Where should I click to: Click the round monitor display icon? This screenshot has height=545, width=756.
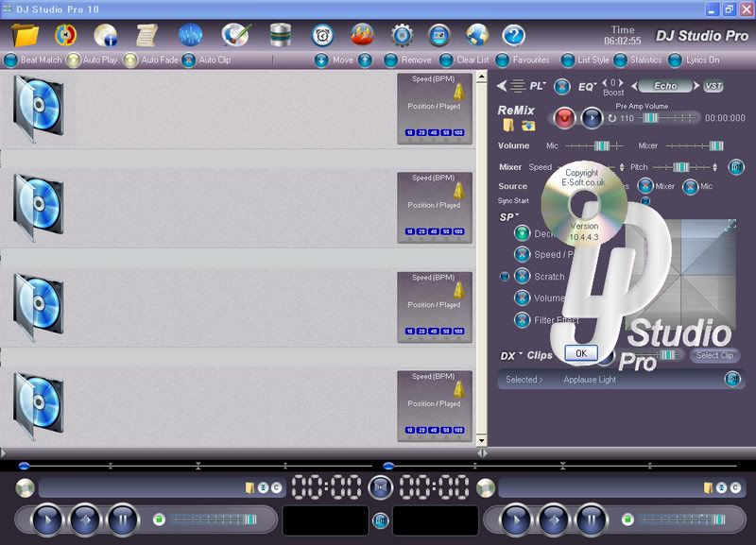coord(439,35)
